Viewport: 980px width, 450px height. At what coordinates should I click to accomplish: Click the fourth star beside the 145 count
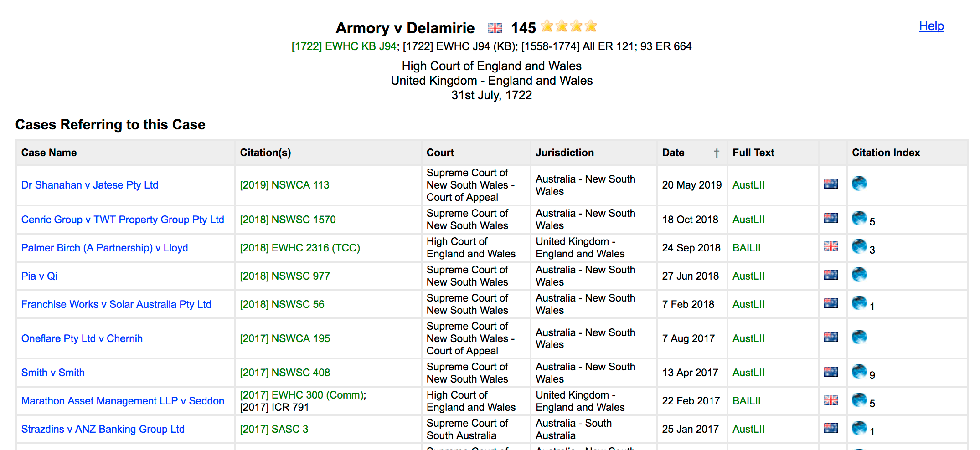pyautogui.click(x=591, y=27)
